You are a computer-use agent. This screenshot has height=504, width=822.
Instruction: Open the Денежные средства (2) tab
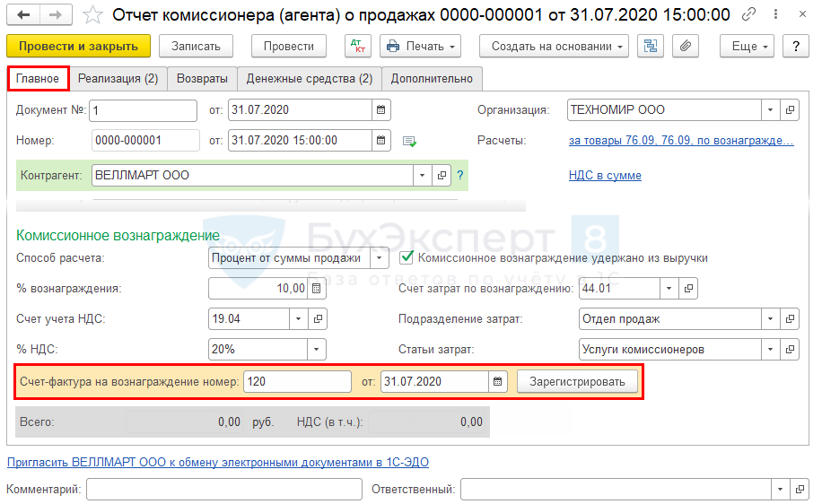click(310, 79)
